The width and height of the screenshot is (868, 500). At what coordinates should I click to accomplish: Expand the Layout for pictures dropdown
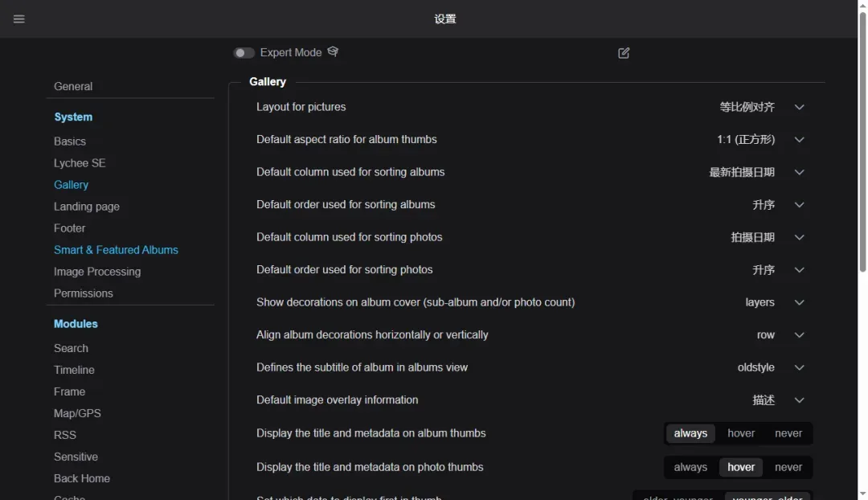click(799, 107)
